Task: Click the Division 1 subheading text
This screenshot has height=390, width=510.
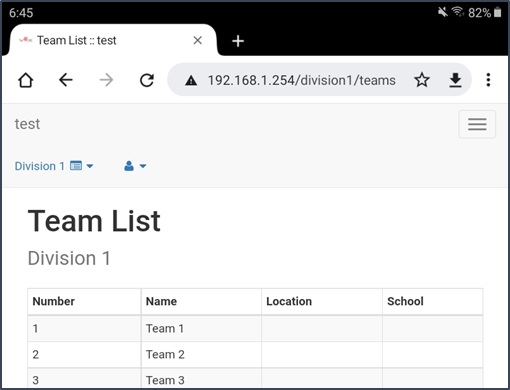Action: tap(69, 258)
